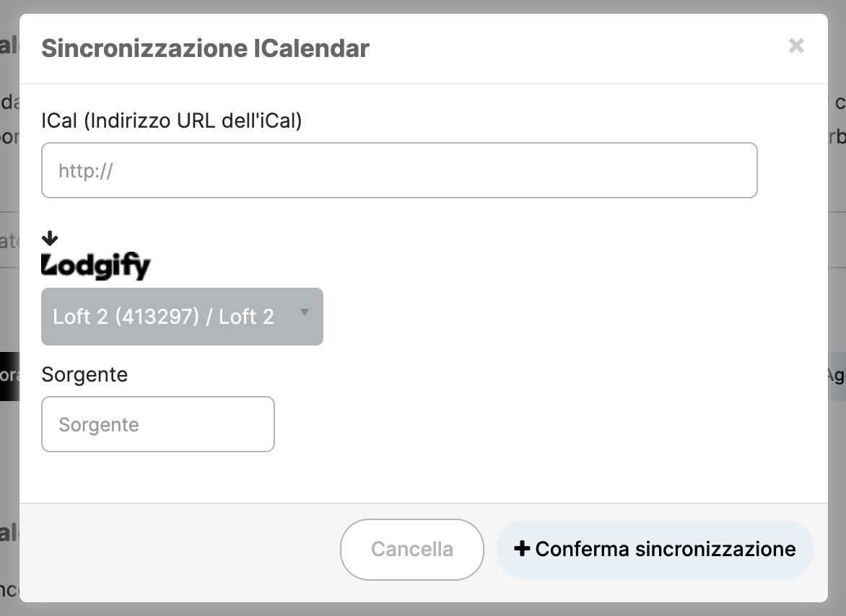Click the Sincronizzazione ICalendar dialog title

click(205, 48)
